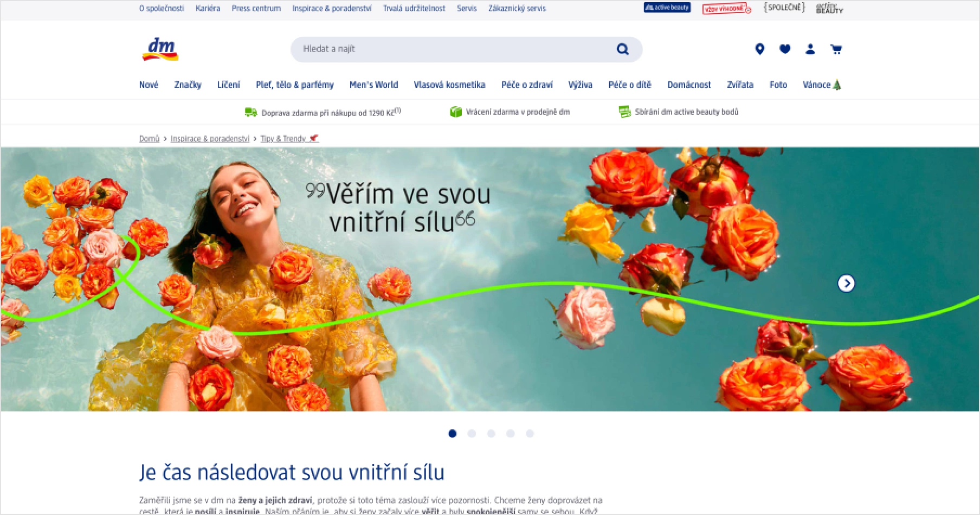Viewport: 980px width, 515px height.
Task: Open the shopping cart icon
Action: (x=836, y=49)
